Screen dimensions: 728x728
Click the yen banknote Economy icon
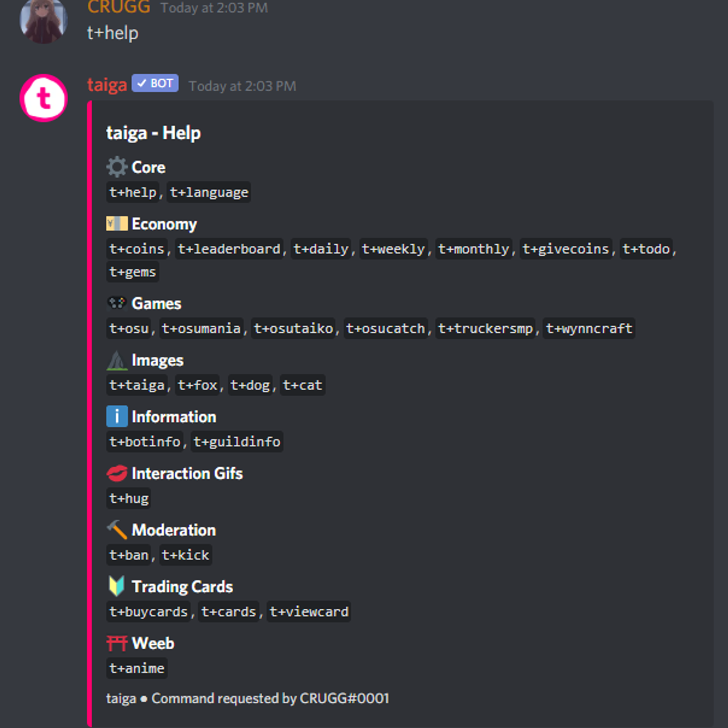(117, 224)
